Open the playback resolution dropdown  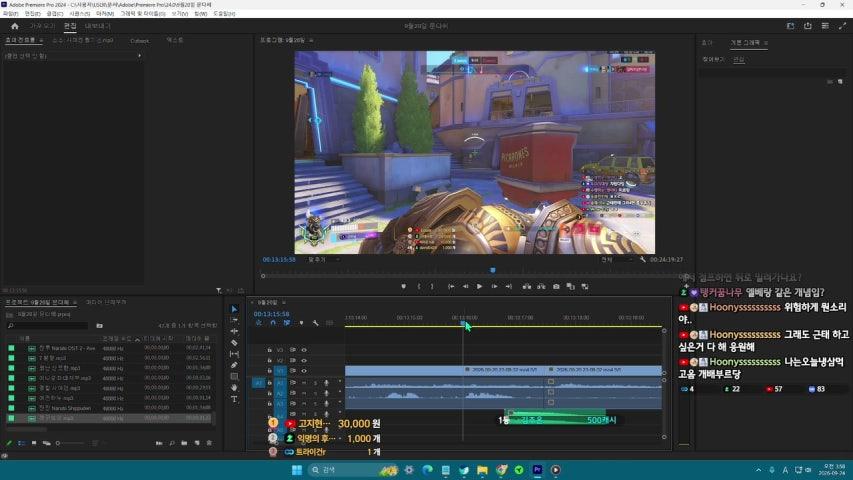click(x=616, y=260)
